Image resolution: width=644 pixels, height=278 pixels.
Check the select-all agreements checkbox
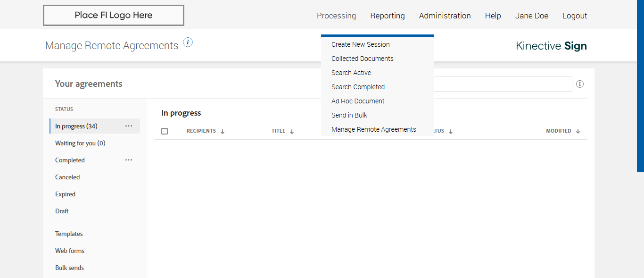click(x=165, y=131)
